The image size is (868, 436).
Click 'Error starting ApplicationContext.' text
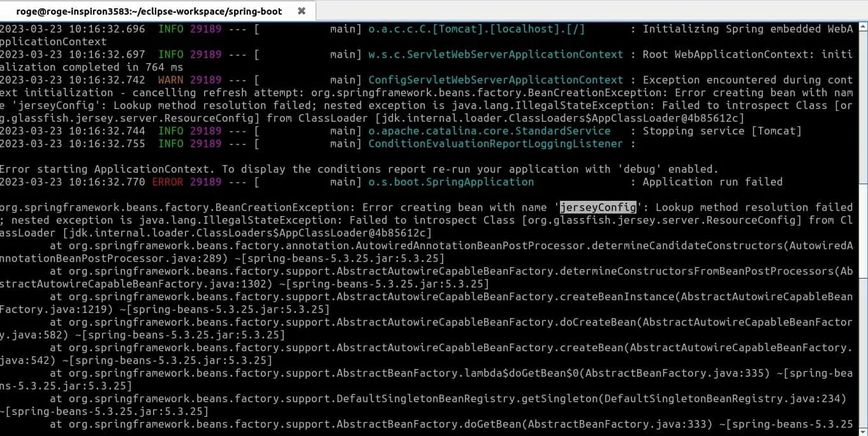[108, 169]
